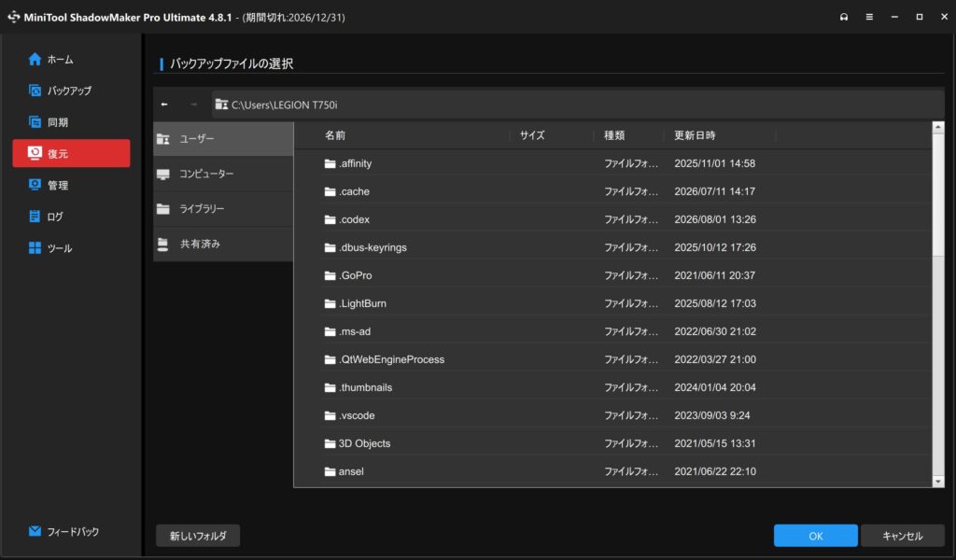Select the date 2025/11/01 14:58

[x=714, y=163]
